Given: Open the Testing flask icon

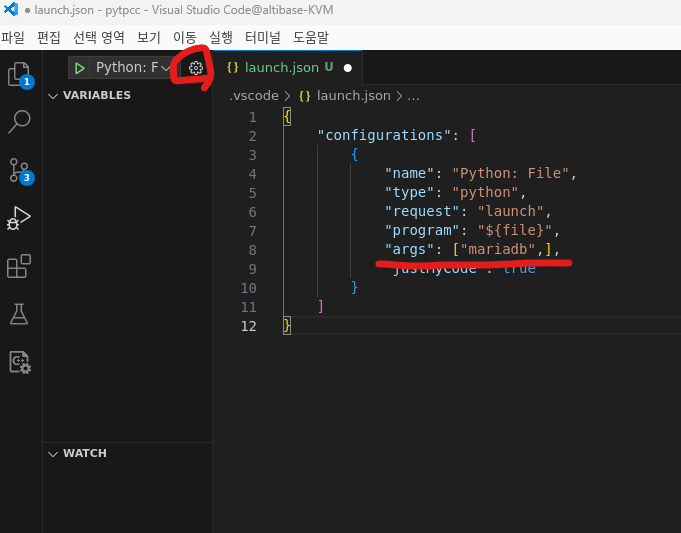Looking at the screenshot, I should 19,314.
